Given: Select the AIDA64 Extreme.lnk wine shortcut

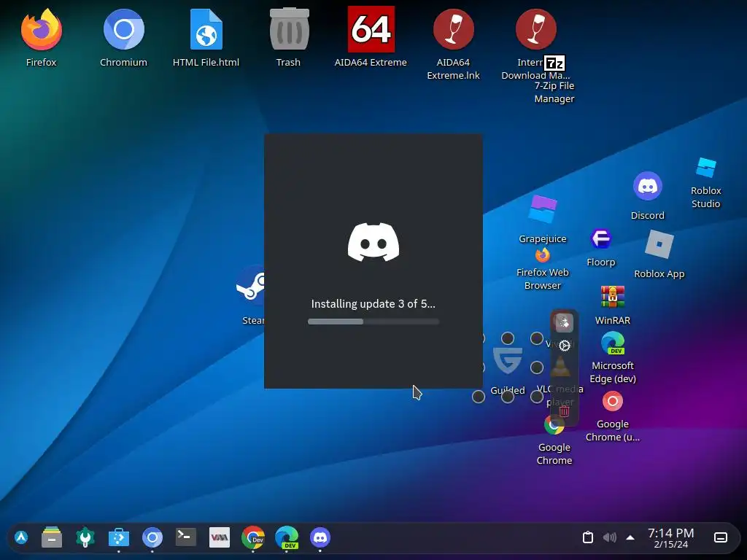Looking at the screenshot, I should click(x=454, y=29).
